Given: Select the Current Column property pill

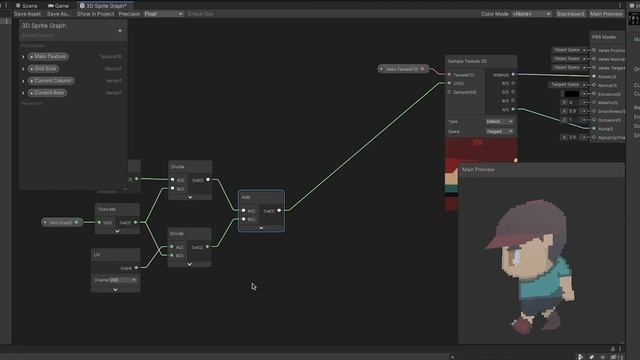Looking at the screenshot, I should pyautogui.click(x=51, y=81).
